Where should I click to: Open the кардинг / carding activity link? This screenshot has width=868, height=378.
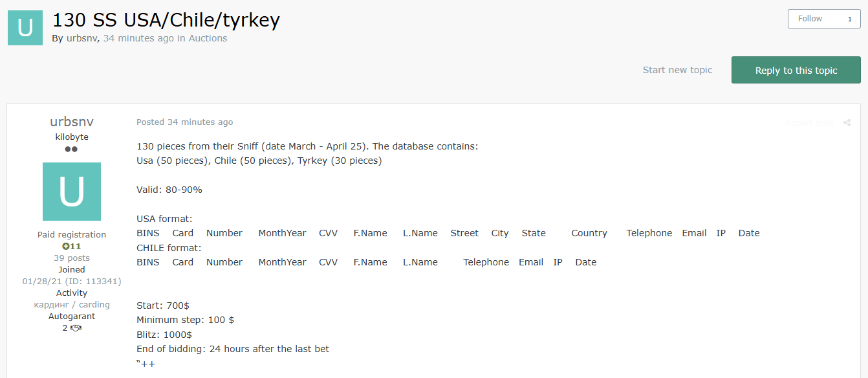click(72, 305)
